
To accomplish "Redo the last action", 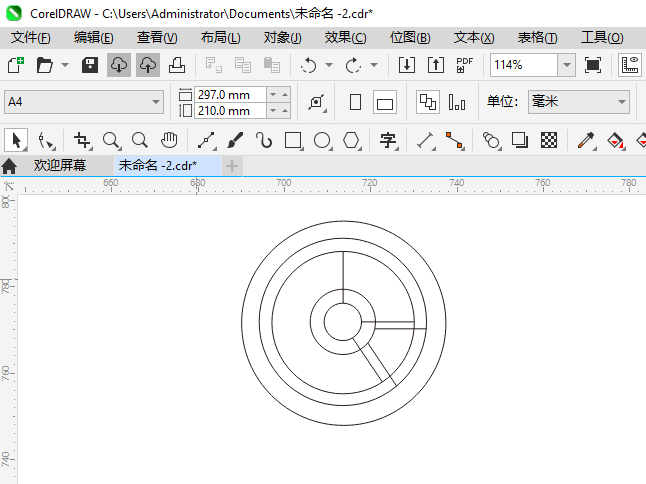I will point(353,65).
